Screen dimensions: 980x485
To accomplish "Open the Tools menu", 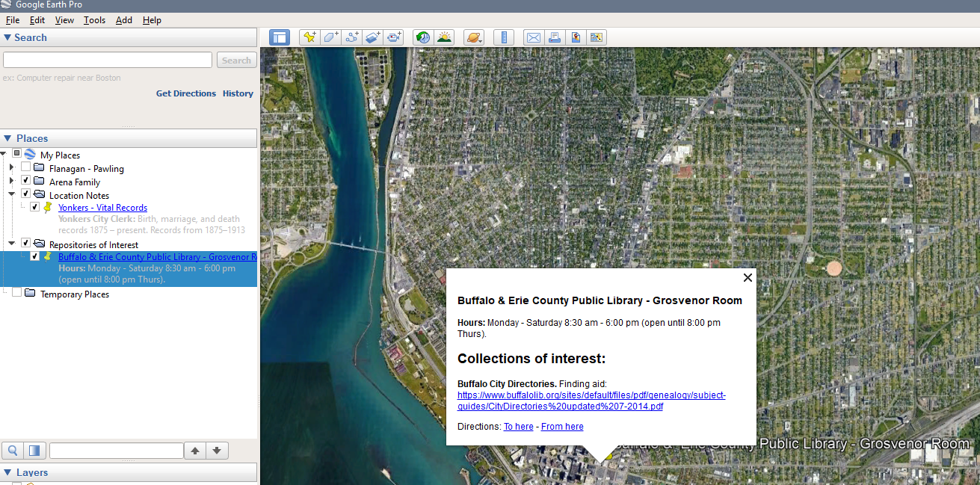I will click(94, 20).
